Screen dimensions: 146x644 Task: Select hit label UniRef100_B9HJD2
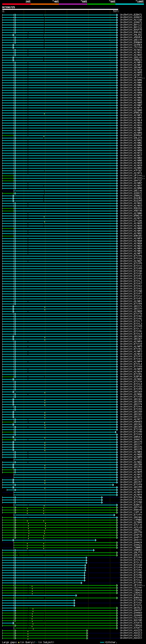131,32
